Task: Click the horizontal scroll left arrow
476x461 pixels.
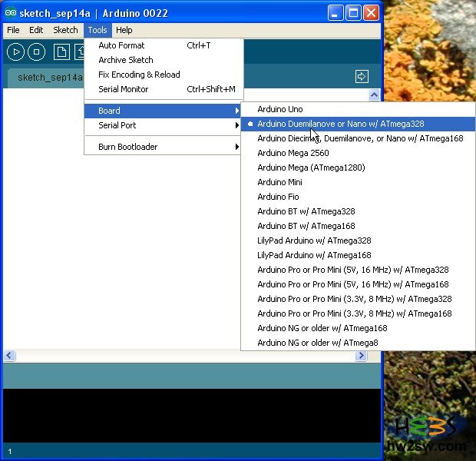Action: point(9,356)
